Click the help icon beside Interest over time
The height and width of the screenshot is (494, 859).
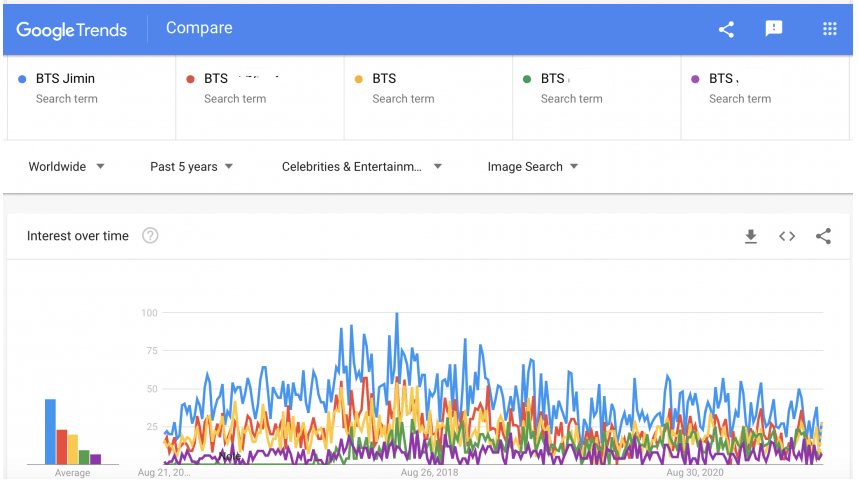pos(150,235)
